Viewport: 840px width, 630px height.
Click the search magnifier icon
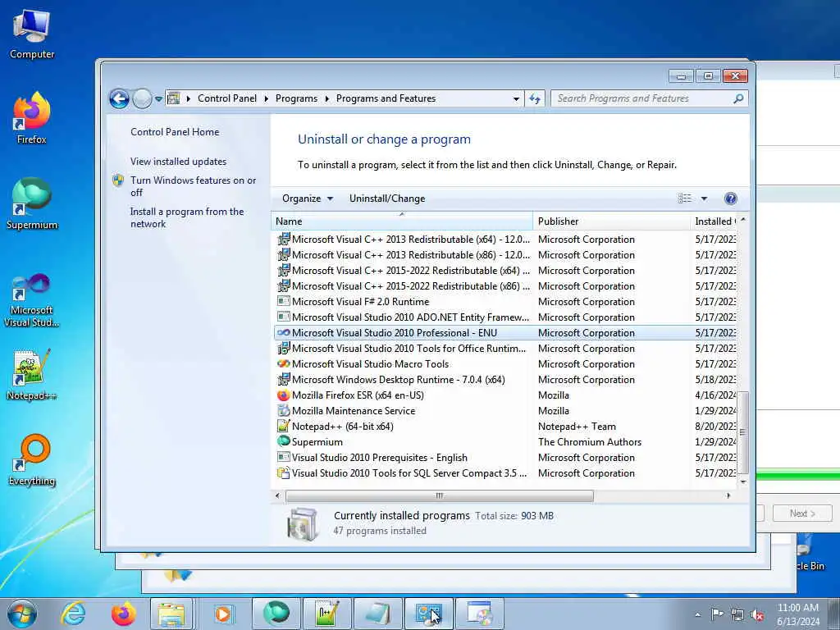pos(738,98)
